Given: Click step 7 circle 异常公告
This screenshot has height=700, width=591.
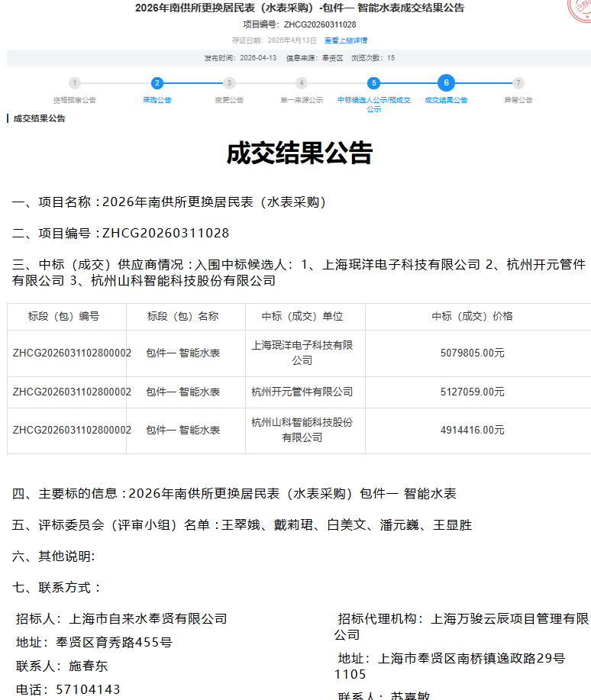Looking at the screenshot, I should [x=518, y=83].
